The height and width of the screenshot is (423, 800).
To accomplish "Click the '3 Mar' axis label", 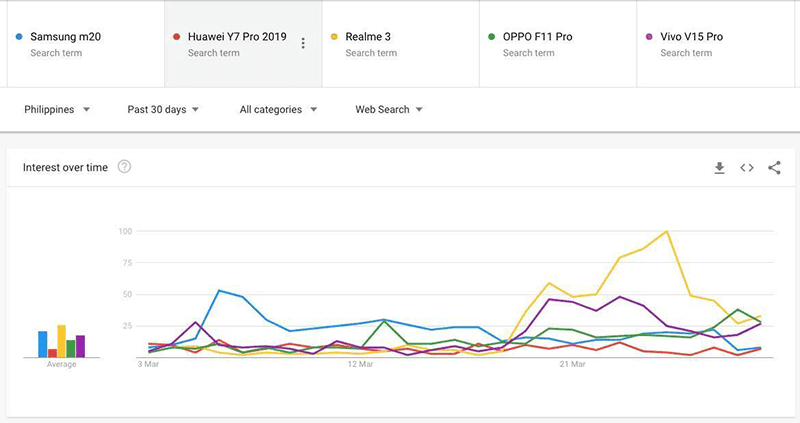I will [x=148, y=364].
